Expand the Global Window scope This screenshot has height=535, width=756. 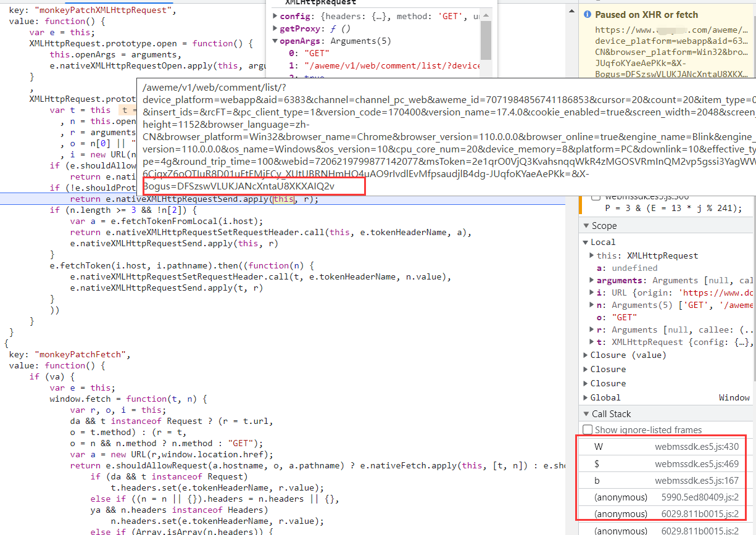(586, 398)
